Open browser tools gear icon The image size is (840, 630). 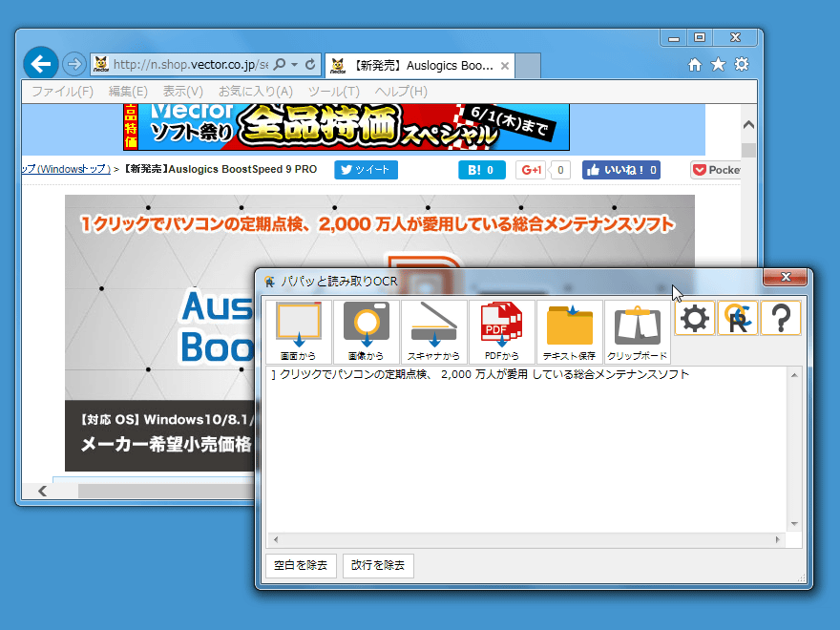(x=742, y=65)
